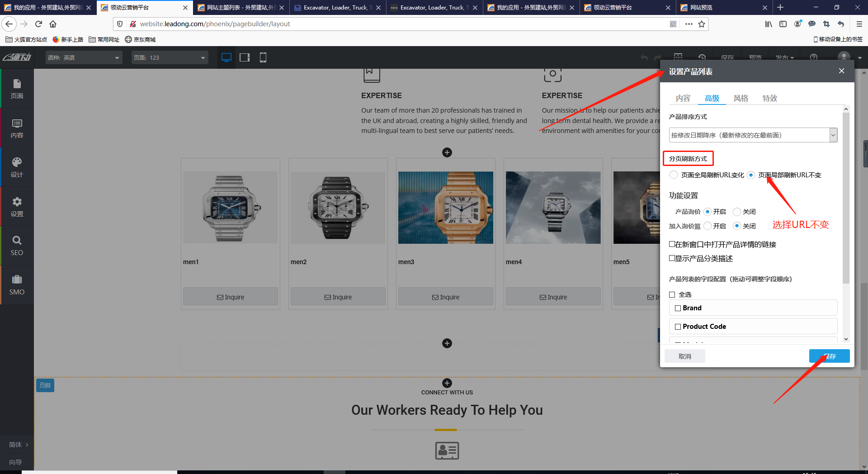This screenshot has width=868, height=474.
Task: Open the 内容 (Content) sidebar panel
Action: click(17, 128)
